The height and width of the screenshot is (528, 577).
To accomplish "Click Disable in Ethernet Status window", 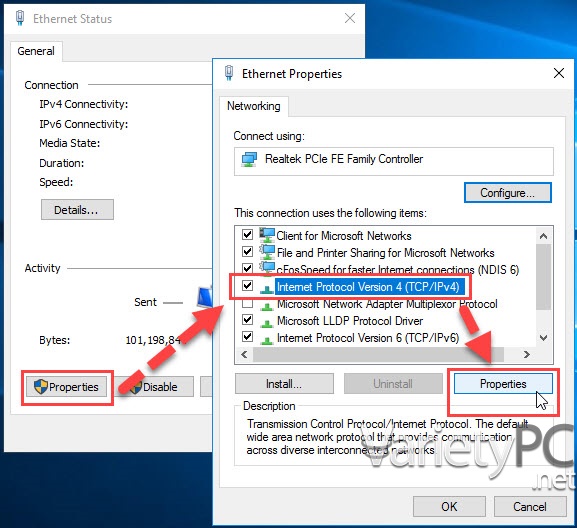I will [155, 387].
